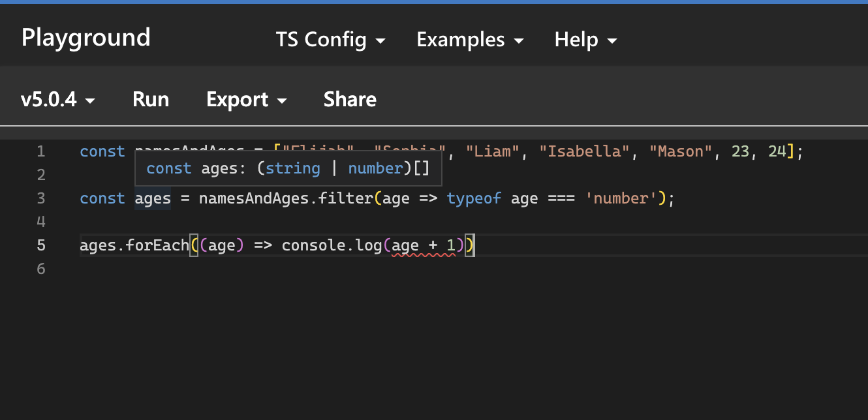Open the Help dropdown
Image resolution: width=868 pixels, height=420 pixels.
point(577,40)
